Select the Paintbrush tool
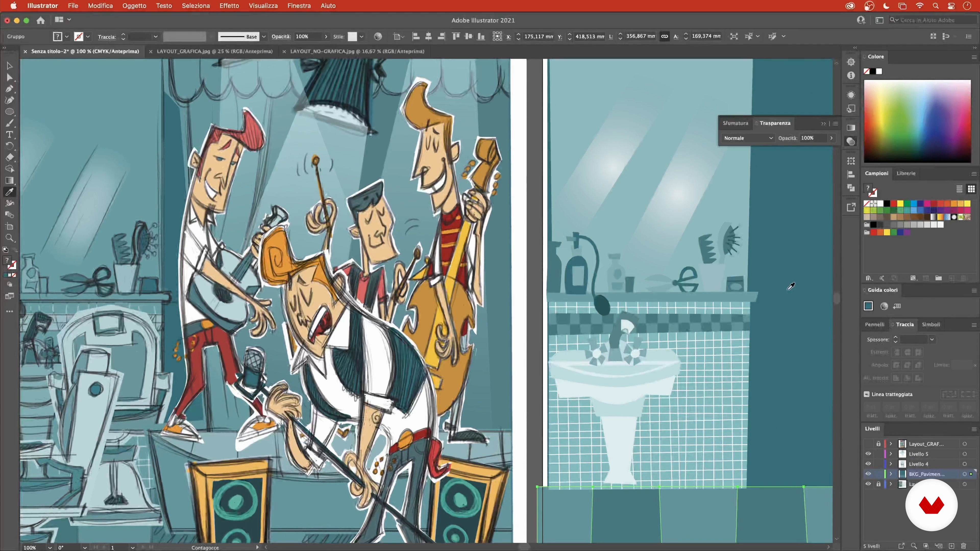 tap(9, 123)
